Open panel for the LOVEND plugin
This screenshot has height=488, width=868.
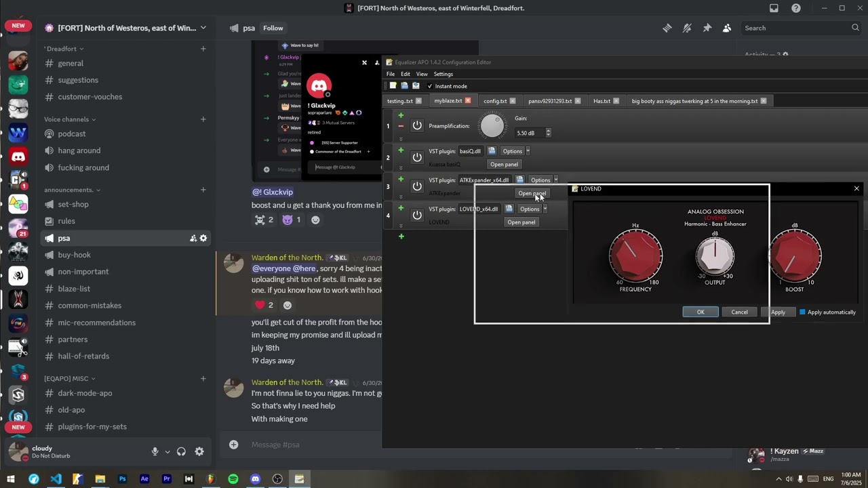pos(521,222)
